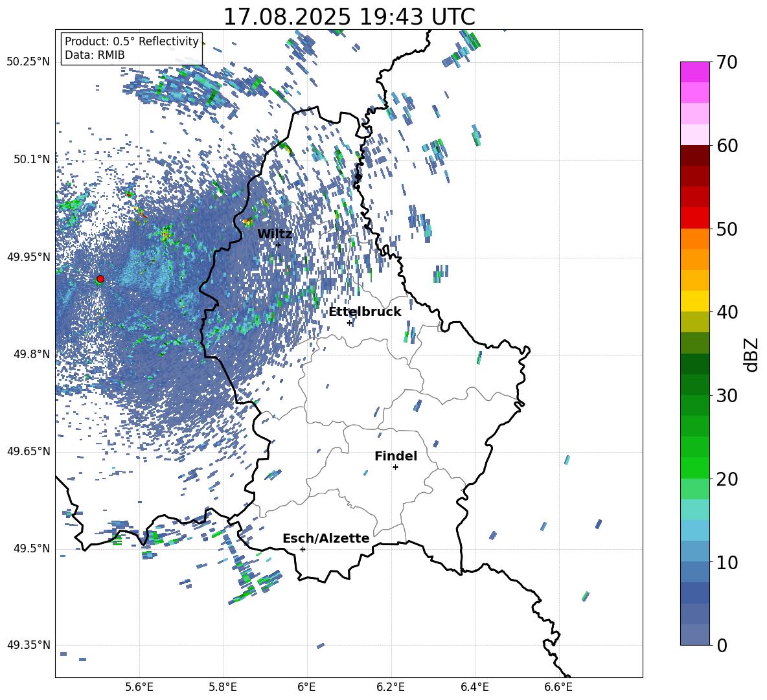
Task: Click the 6.2°E longitude label
Action: (391, 687)
